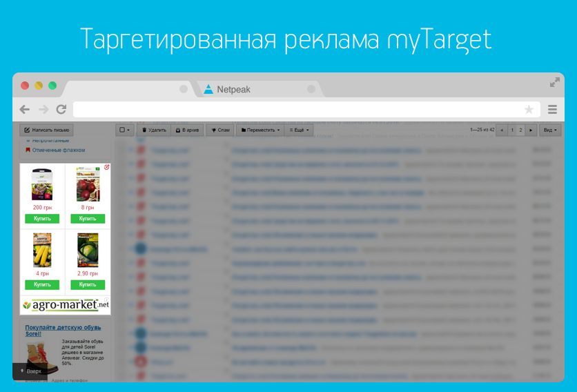
Task: Move selected mail with В архив
Action: (x=187, y=130)
